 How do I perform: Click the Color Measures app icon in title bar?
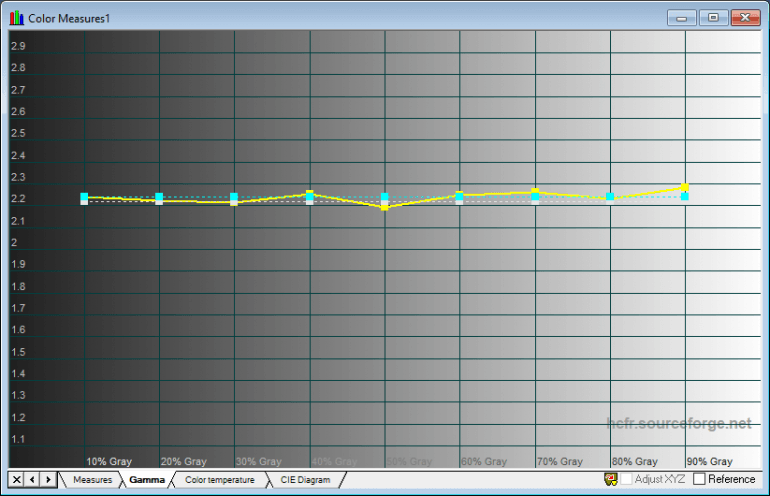[x=16, y=17]
